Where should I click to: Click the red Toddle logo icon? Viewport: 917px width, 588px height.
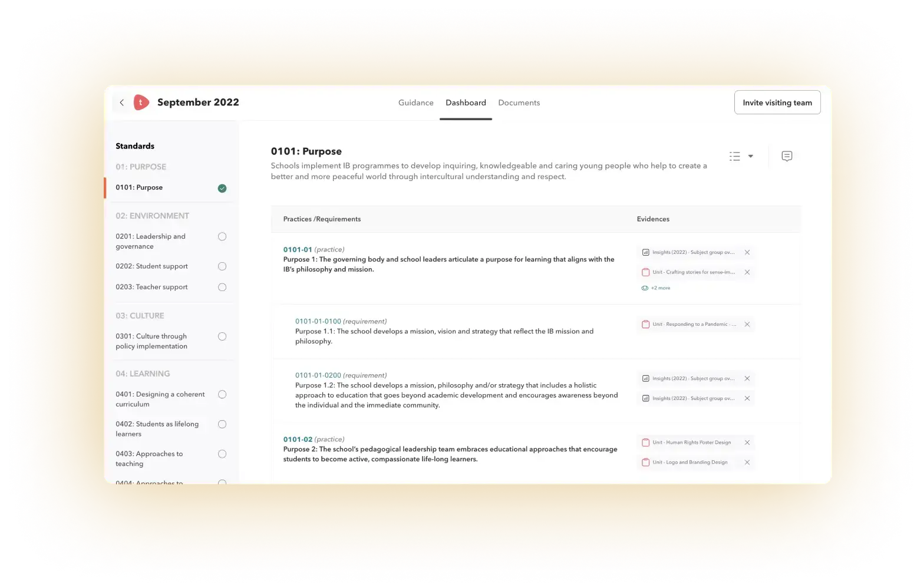pyautogui.click(x=141, y=103)
